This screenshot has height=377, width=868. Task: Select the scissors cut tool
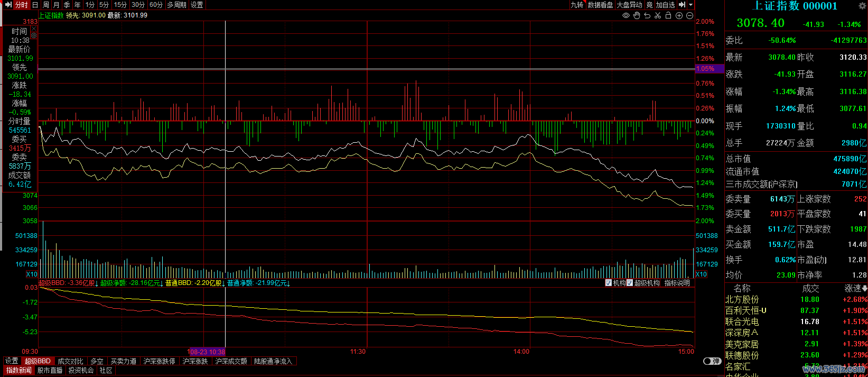tap(658, 16)
